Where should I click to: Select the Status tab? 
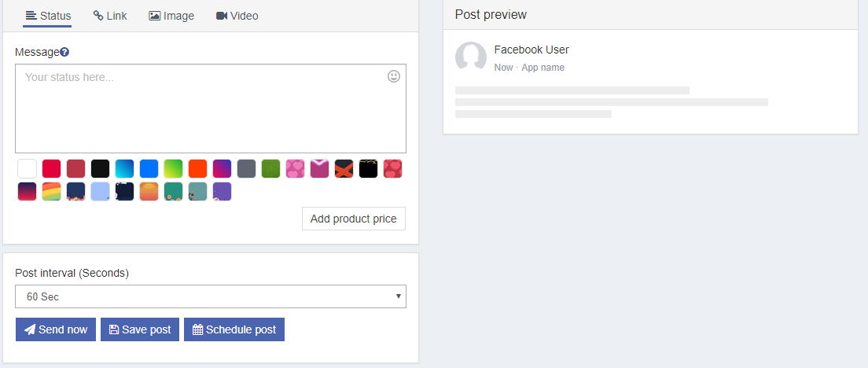47,16
